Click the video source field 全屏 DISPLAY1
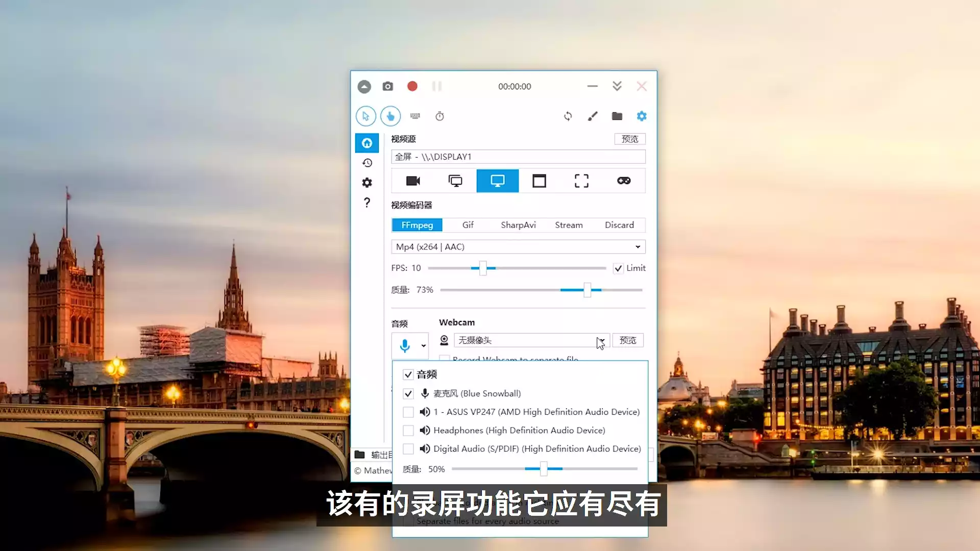This screenshot has width=980, height=551. (x=518, y=157)
